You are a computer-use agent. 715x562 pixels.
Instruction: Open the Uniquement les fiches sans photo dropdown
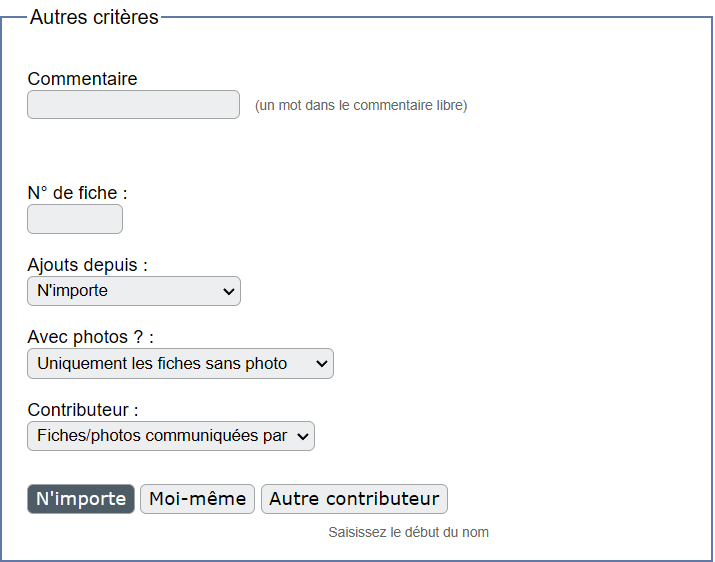tap(180, 364)
